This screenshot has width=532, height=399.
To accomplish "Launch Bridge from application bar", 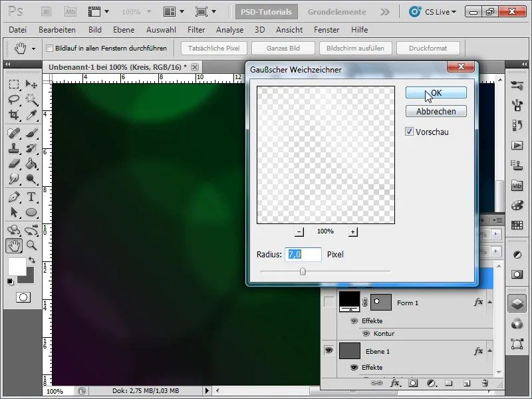I will click(47, 12).
